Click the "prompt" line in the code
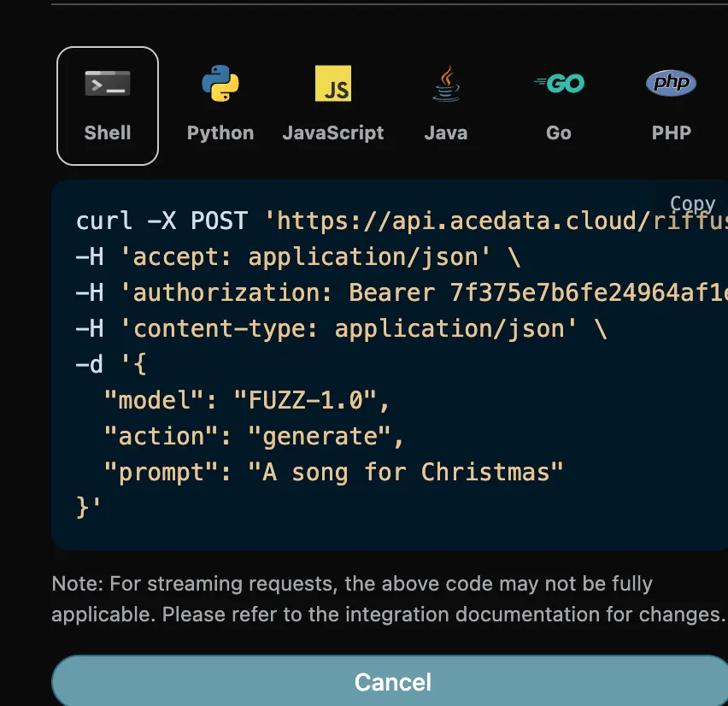Image resolution: width=728 pixels, height=706 pixels. pos(334,472)
